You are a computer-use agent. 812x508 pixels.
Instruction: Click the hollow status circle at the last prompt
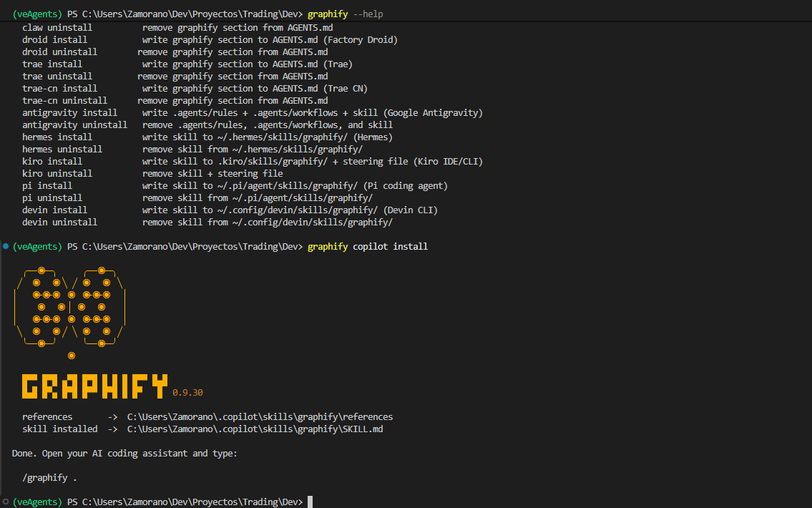[6, 502]
